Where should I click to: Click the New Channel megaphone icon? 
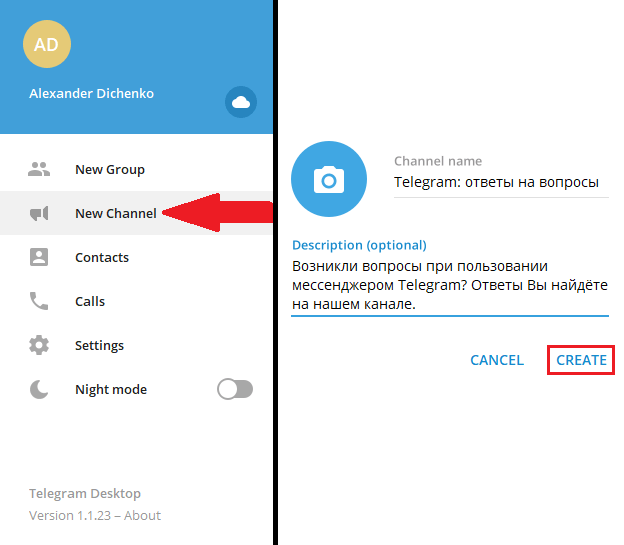39,213
